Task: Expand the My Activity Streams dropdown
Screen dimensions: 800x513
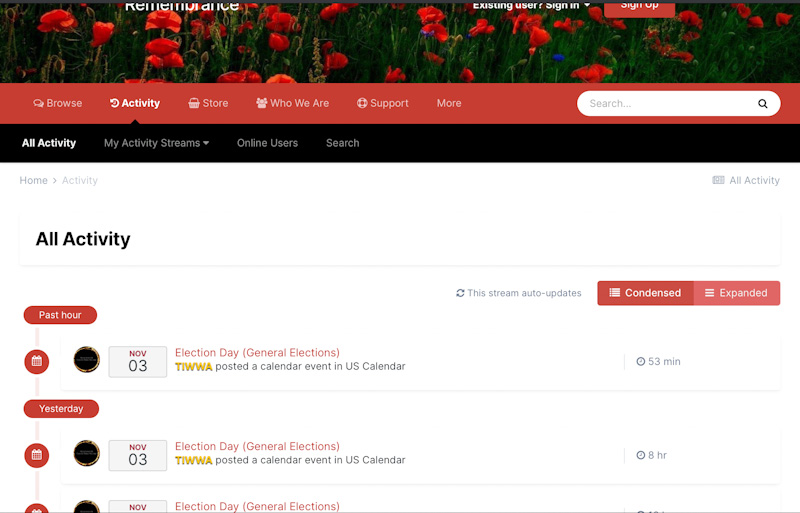Action: [157, 143]
